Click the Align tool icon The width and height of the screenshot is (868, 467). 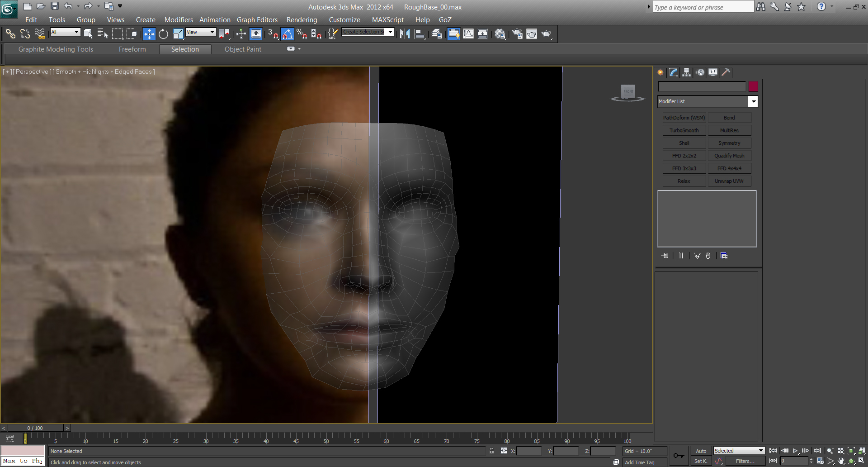420,34
